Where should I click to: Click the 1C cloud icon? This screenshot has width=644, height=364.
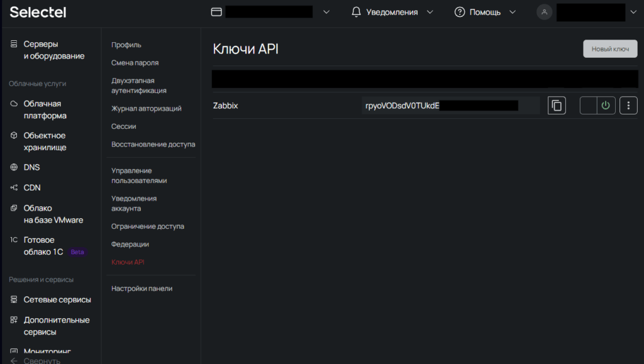pyautogui.click(x=14, y=240)
